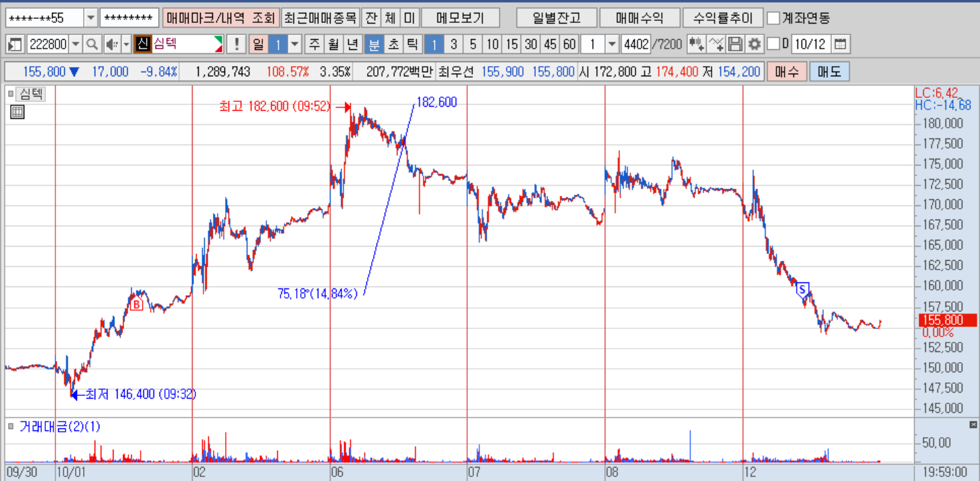Click the 미 button
Screen dimensions: 980x481
409,18
